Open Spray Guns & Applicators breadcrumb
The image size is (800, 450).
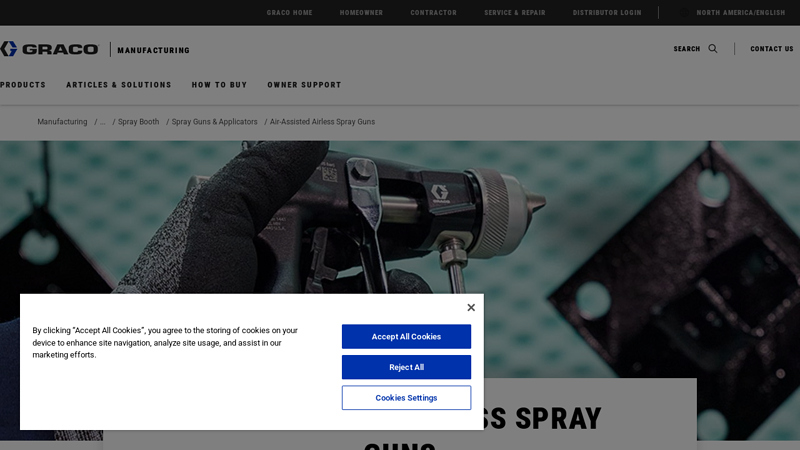(214, 122)
